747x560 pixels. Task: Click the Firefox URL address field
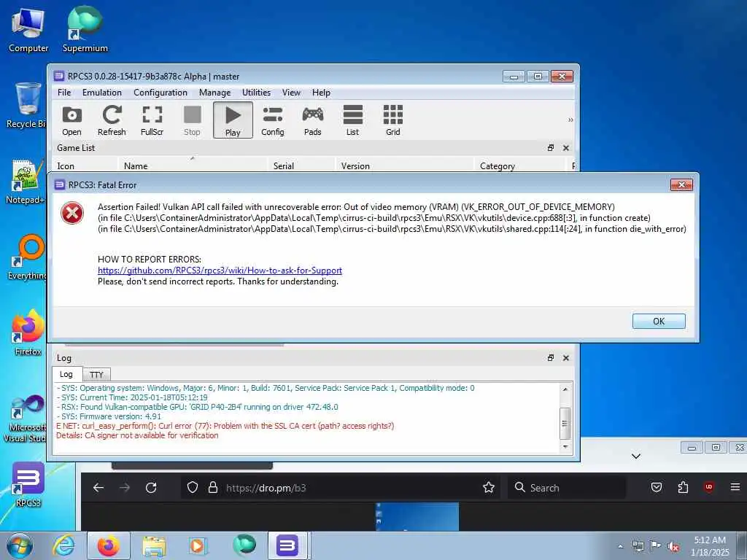click(x=341, y=488)
